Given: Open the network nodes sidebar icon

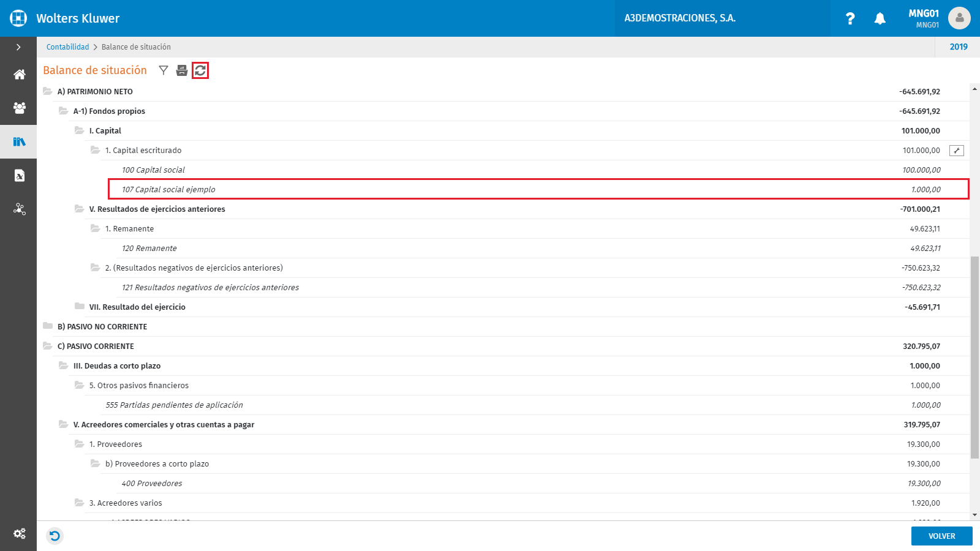Looking at the screenshot, I should click(x=20, y=209).
